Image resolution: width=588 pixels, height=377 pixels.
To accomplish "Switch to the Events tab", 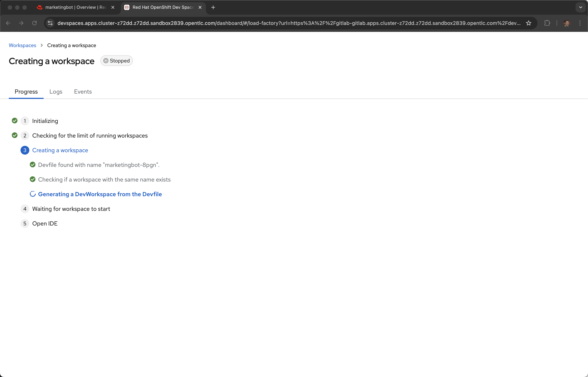I will click(83, 92).
